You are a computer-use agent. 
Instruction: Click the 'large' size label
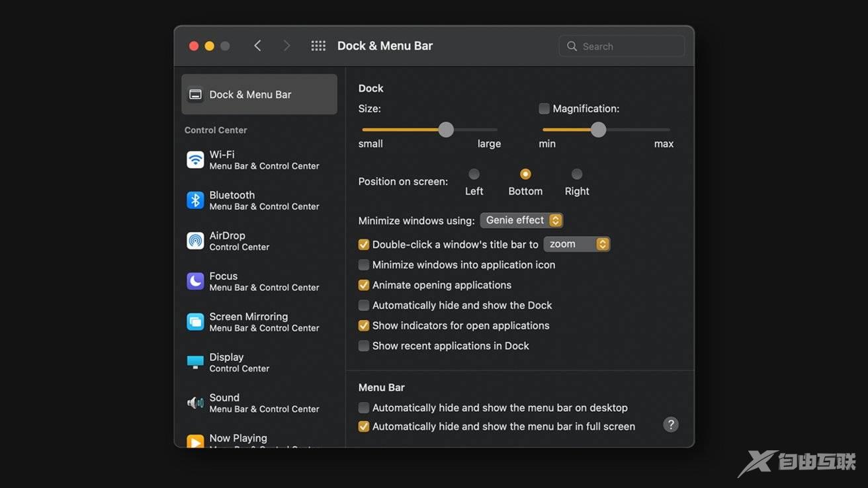pos(489,144)
